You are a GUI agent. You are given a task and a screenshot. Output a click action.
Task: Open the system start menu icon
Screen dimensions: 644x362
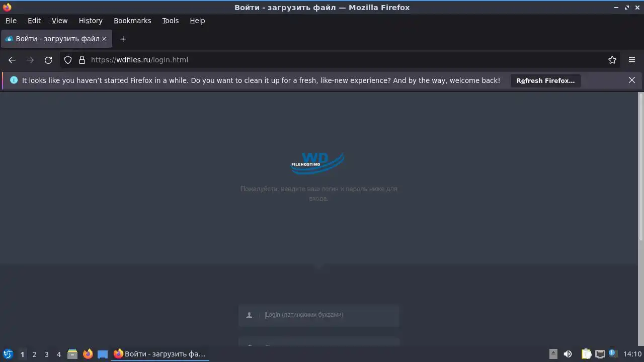click(x=8, y=354)
